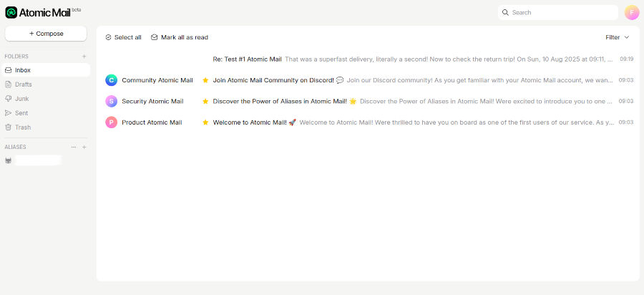Click Select all
644x295 pixels.
[123, 37]
